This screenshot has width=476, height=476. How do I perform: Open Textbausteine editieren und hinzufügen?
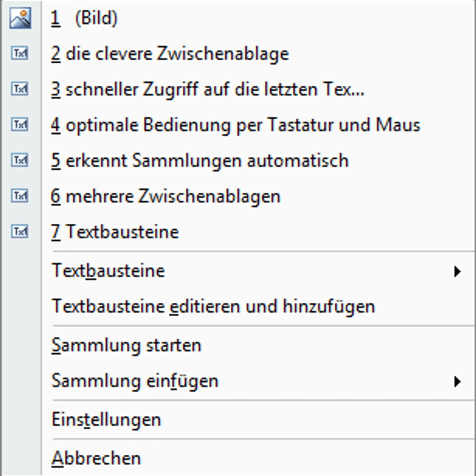tap(213, 306)
